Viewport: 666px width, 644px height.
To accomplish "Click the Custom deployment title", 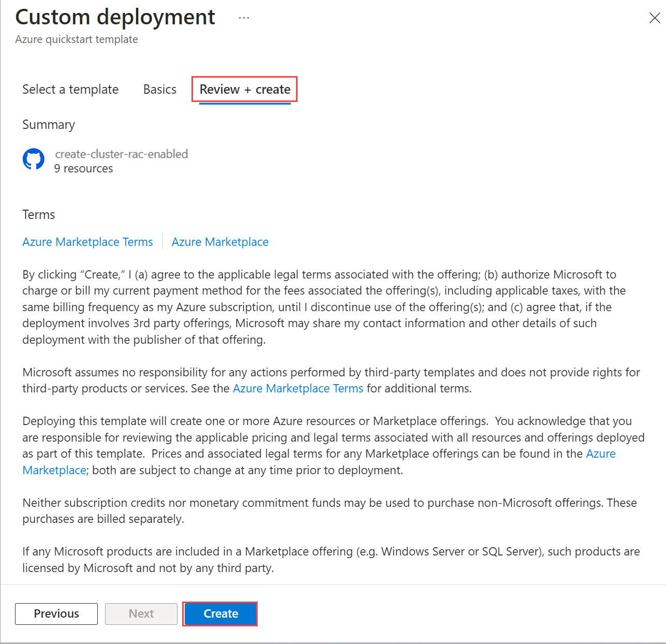I will tap(115, 17).
